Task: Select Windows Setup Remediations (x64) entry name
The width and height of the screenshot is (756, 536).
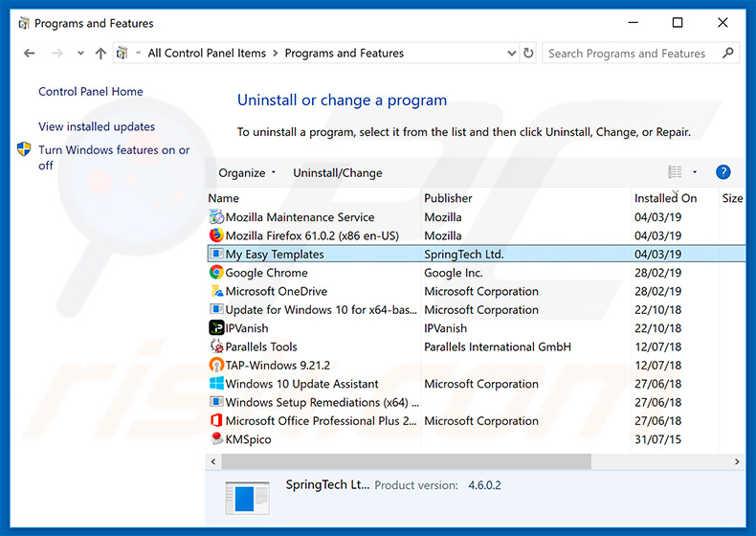Action: point(322,402)
